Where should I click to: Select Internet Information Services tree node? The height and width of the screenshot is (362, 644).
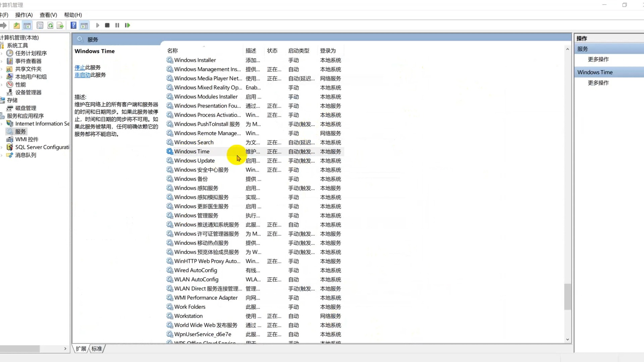(x=42, y=124)
